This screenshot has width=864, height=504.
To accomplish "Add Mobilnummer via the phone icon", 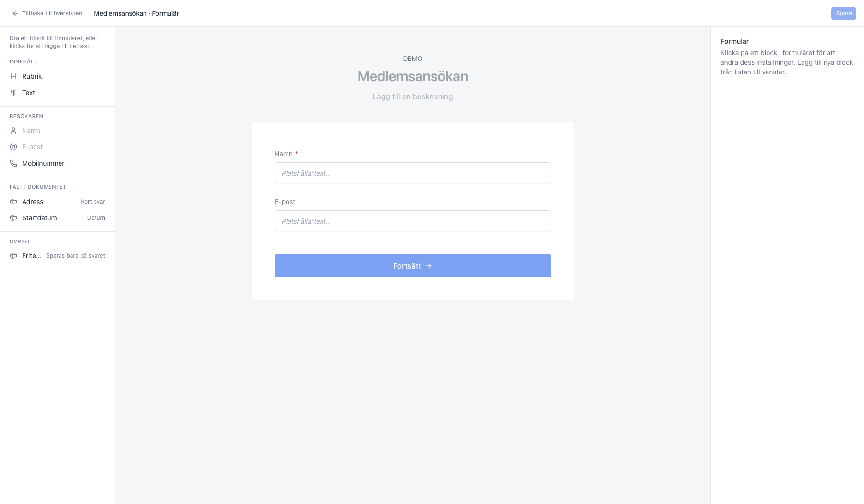I will pos(13,163).
